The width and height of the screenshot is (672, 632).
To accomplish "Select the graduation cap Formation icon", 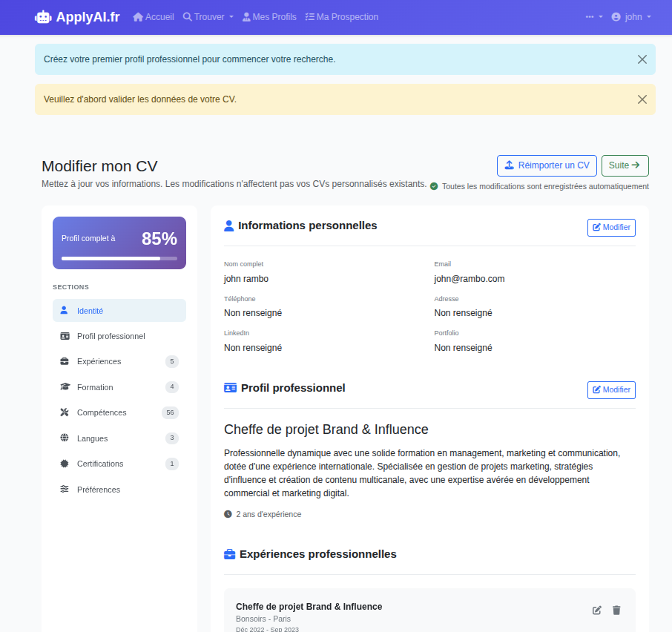I will coord(64,386).
